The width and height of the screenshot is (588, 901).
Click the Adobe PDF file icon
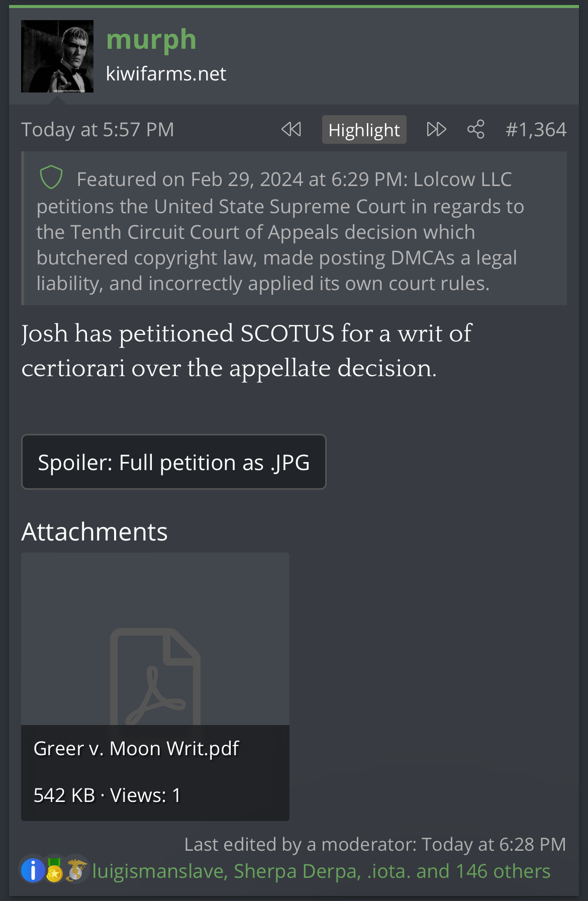pyautogui.click(x=155, y=676)
